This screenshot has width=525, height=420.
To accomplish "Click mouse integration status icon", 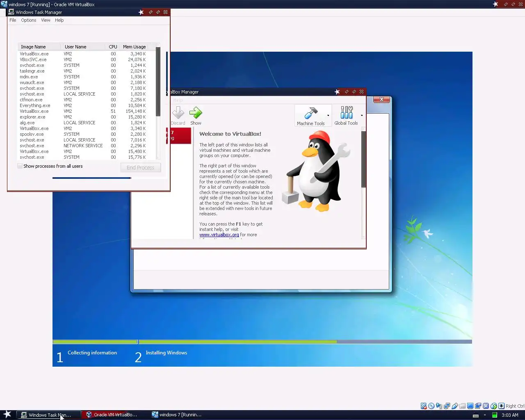I will 494,406.
